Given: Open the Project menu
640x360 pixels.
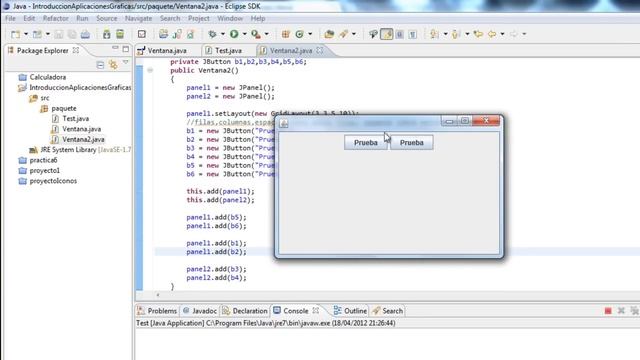Looking at the screenshot, I should (x=199, y=18).
